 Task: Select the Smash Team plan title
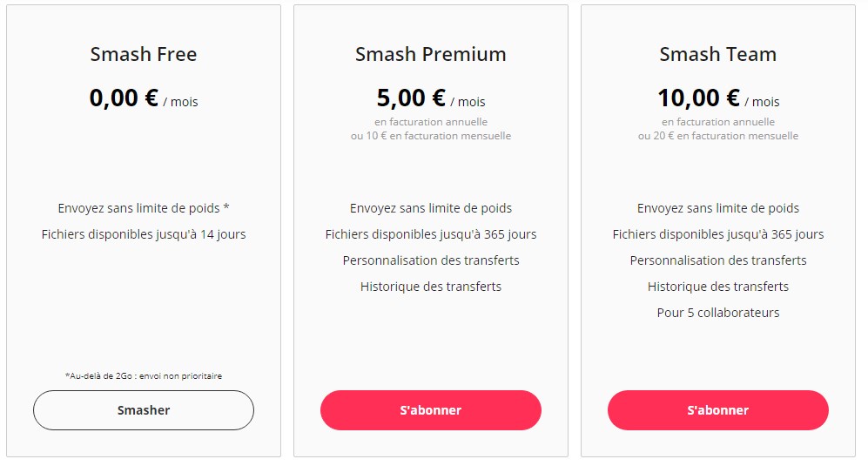[x=718, y=54]
